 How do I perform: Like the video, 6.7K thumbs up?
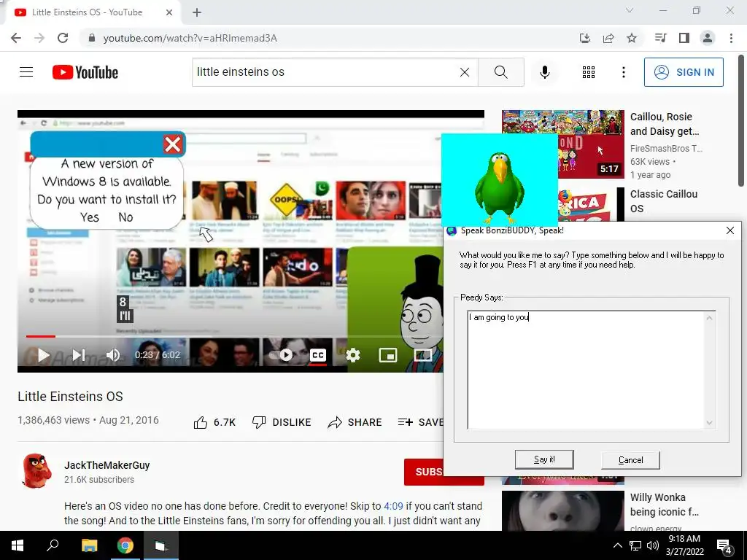pyautogui.click(x=214, y=422)
